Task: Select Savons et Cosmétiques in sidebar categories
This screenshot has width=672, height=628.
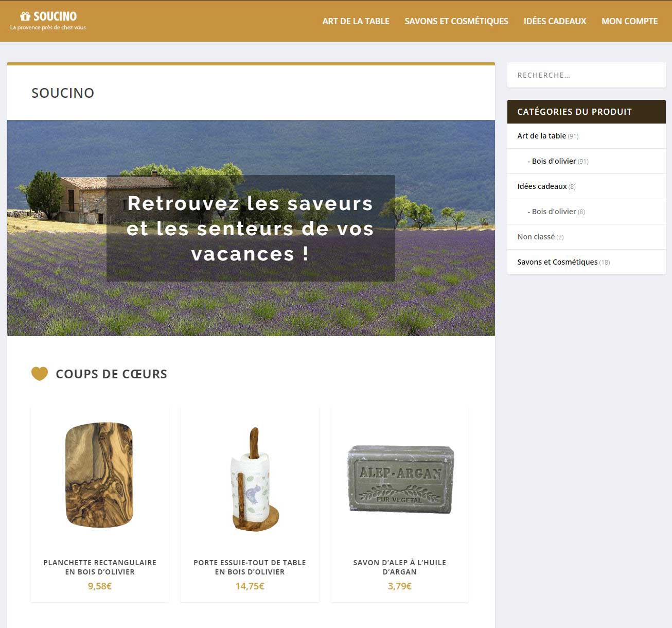Action: pyautogui.click(x=557, y=262)
